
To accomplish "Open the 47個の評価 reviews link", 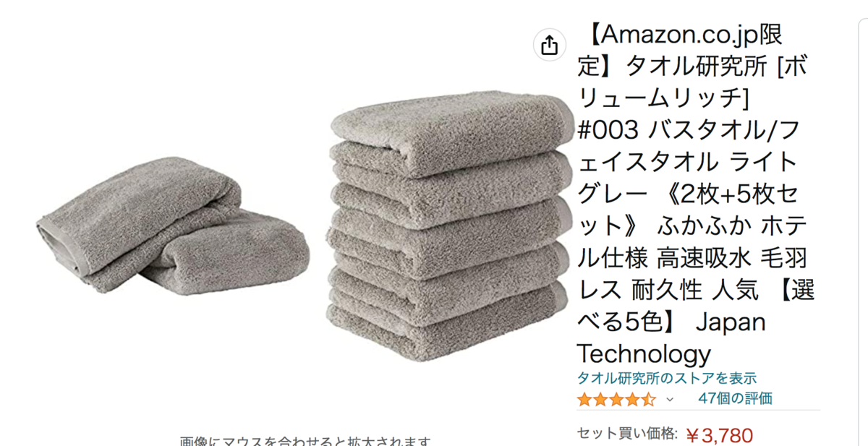I will pos(736,398).
